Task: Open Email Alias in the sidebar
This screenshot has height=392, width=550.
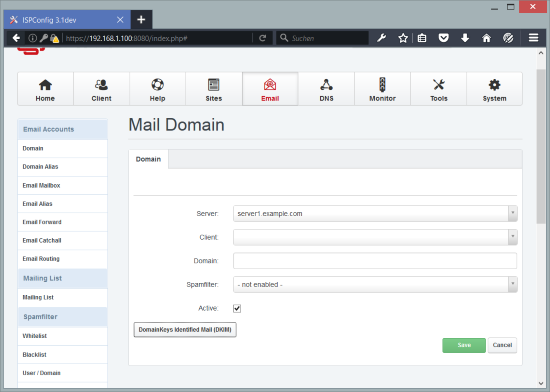Action: tap(62, 204)
